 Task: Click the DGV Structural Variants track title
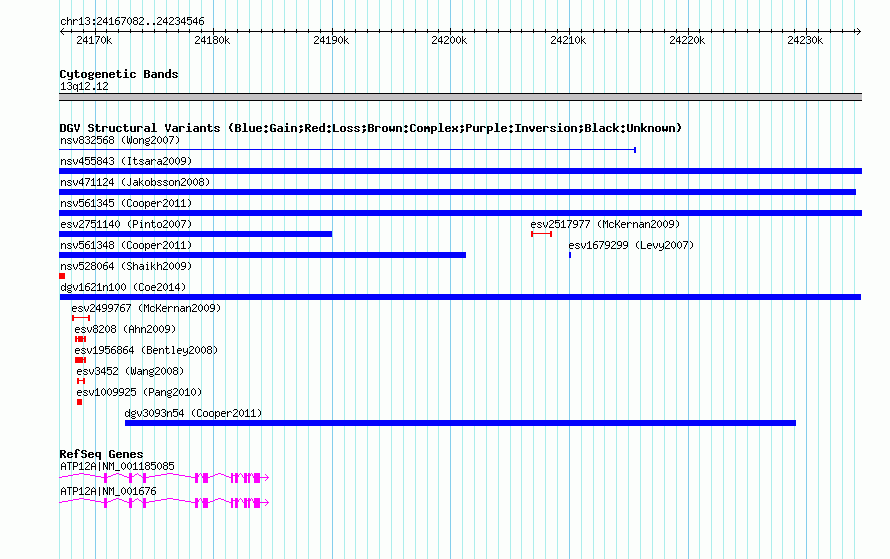tap(371, 128)
